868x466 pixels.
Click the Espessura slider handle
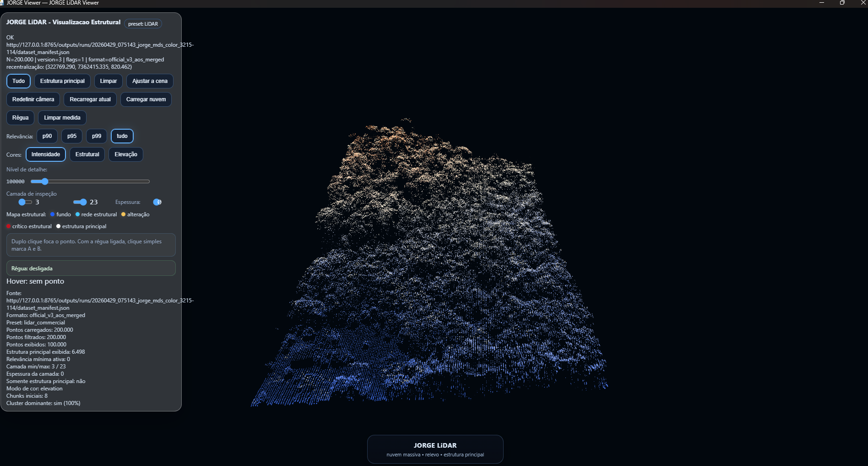tap(157, 202)
